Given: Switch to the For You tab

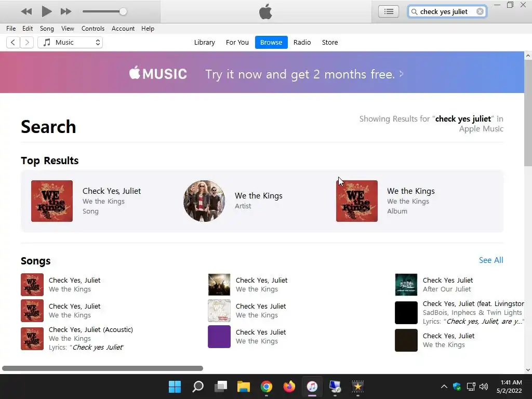Looking at the screenshot, I should [237, 43].
